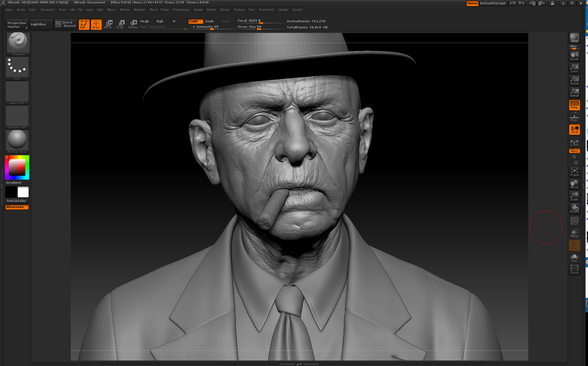
Task: Toggle Persp perspective mode off
Action: [x=574, y=105]
